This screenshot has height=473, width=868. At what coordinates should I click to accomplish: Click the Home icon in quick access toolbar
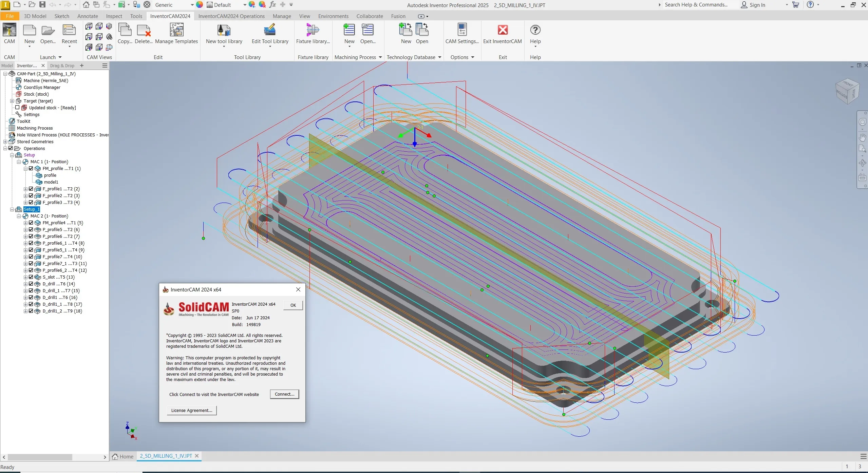[86, 5]
